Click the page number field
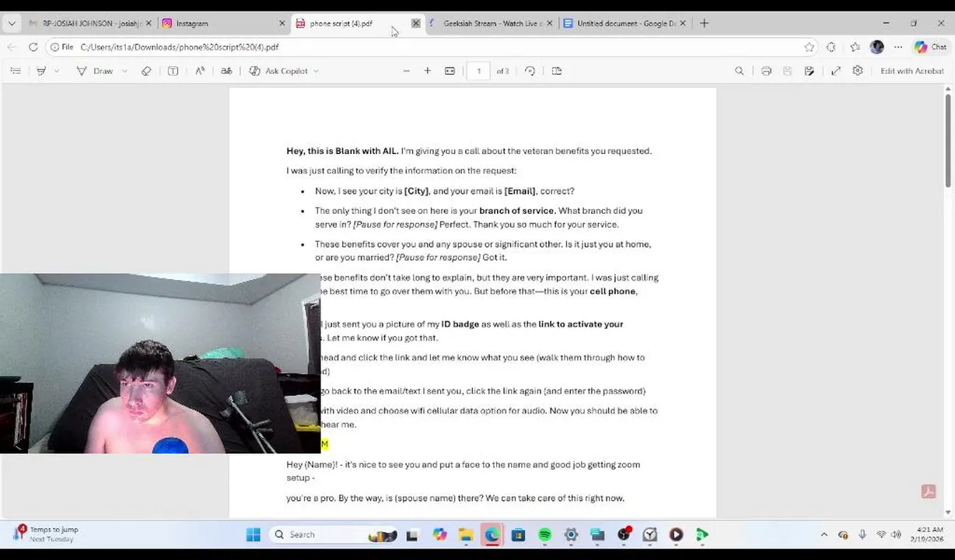This screenshot has width=955, height=560. coord(478,71)
